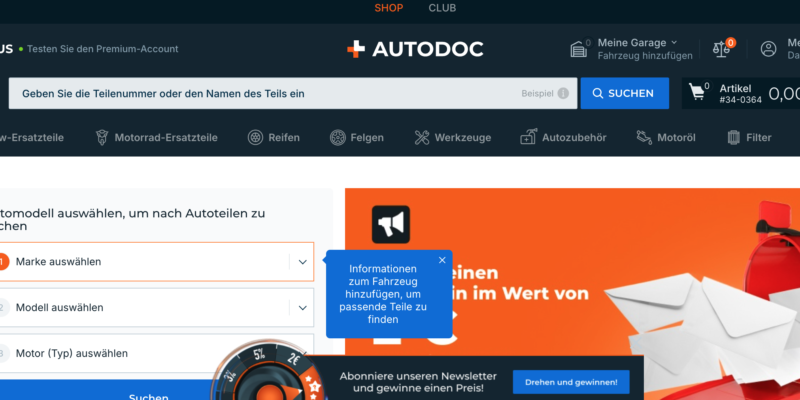800x400 pixels.
Task: Focus the part number search field
Action: (293, 93)
